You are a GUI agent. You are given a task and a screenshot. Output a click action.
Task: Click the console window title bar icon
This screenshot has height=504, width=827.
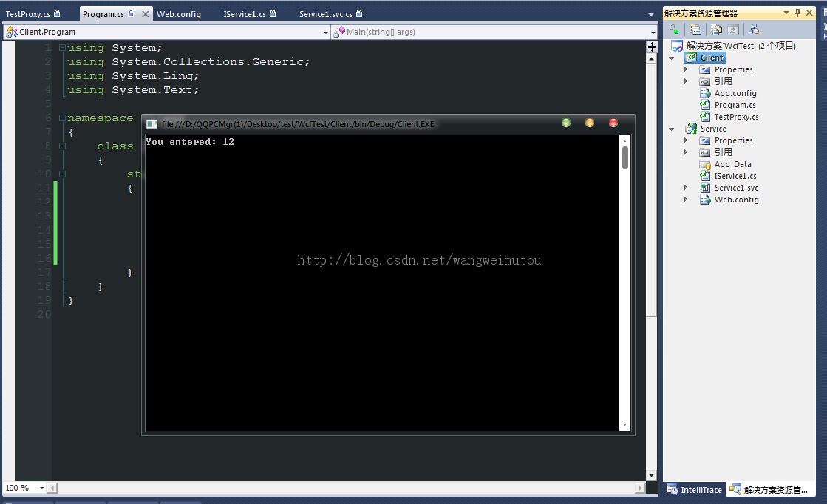coord(152,124)
